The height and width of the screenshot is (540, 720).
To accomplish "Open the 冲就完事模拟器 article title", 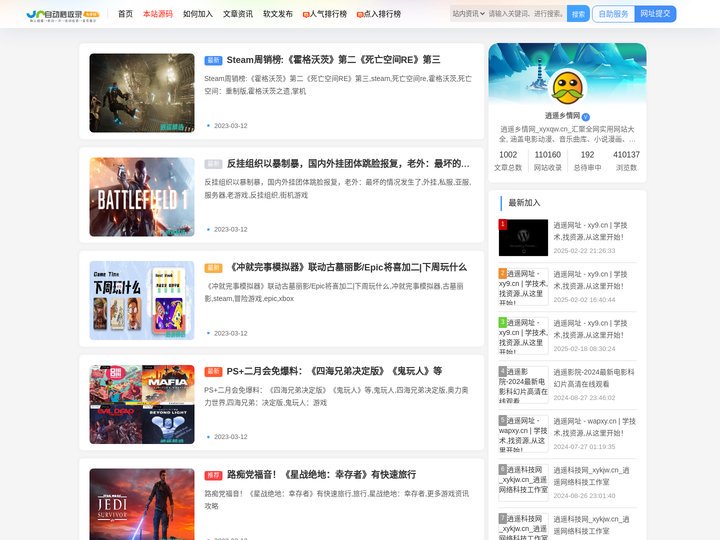I will pos(347,267).
